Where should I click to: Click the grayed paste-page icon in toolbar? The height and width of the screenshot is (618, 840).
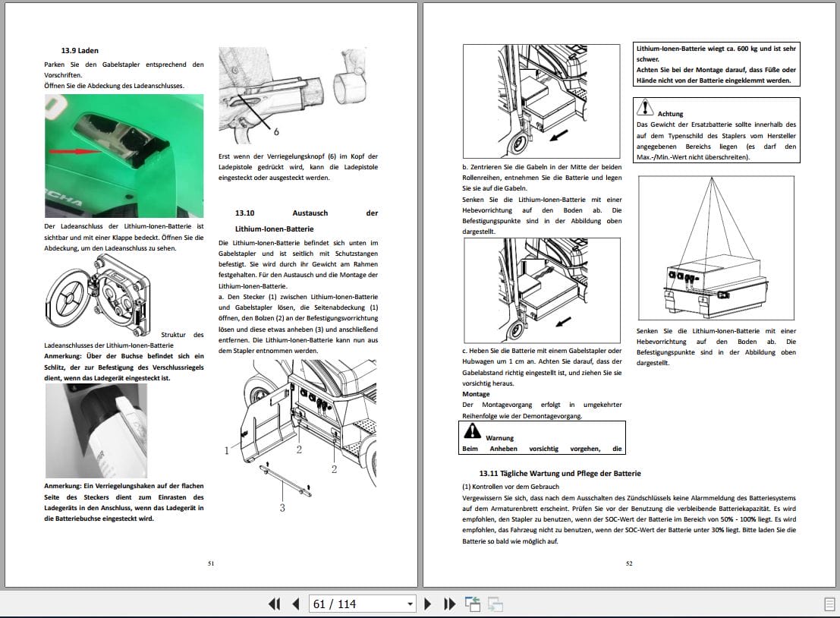(495, 604)
